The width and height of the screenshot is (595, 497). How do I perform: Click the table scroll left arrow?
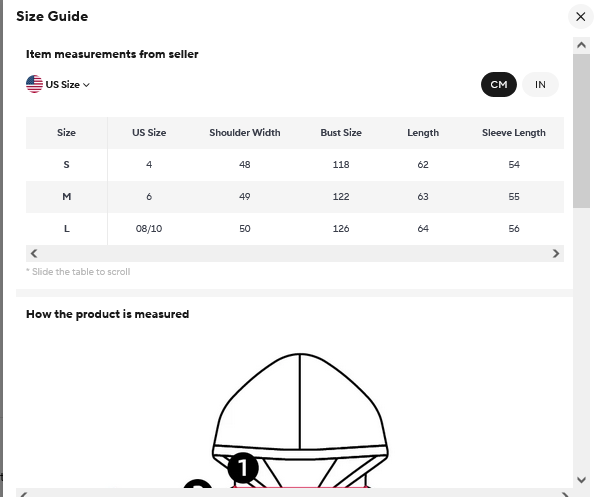pyautogui.click(x=34, y=253)
